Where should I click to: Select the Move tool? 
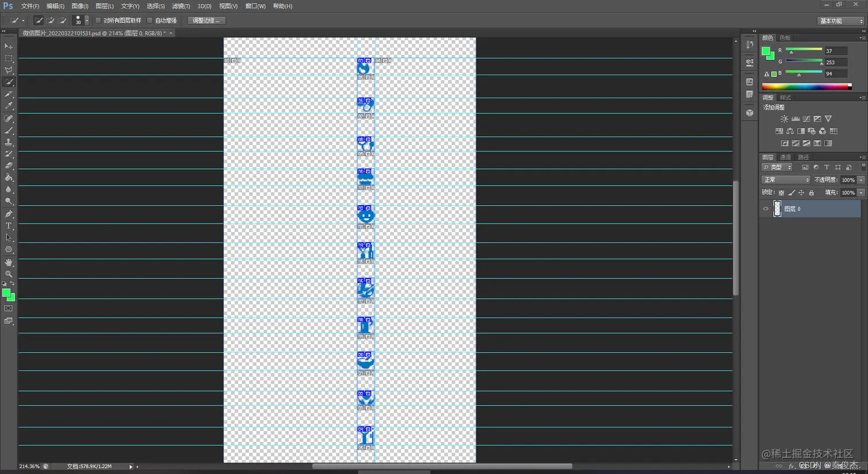(9, 46)
